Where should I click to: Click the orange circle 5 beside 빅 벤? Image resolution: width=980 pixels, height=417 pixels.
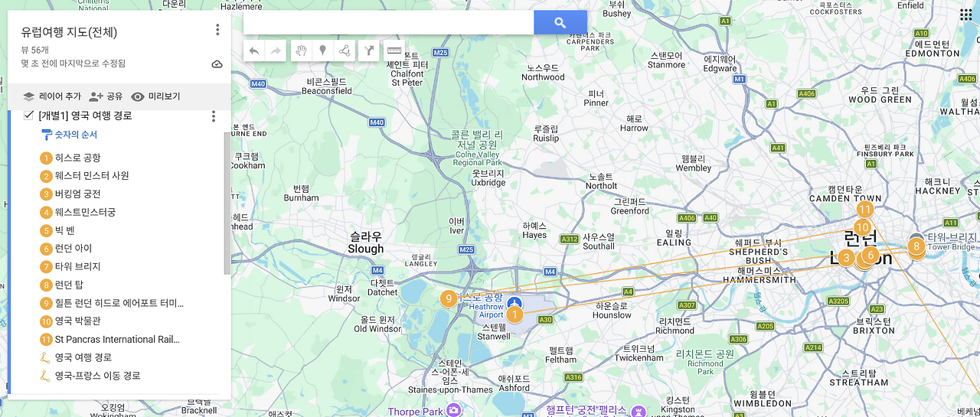(x=46, y=230)
